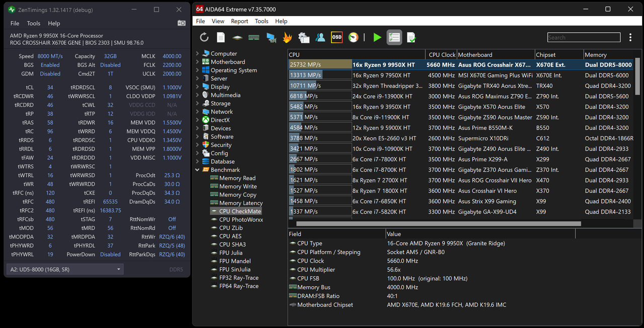This screenshot has height=328, width=644.
Task: Select CPU SHA3 benchmark
Action: pos(232,244)
